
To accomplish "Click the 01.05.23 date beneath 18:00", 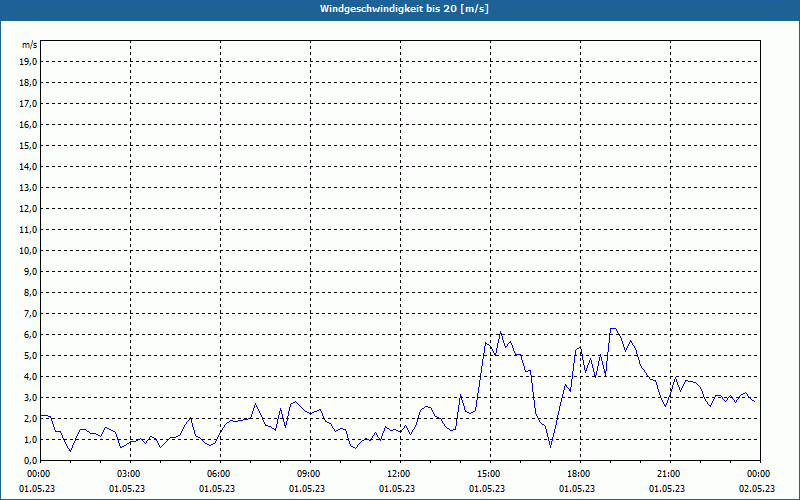I will [577, 489].
